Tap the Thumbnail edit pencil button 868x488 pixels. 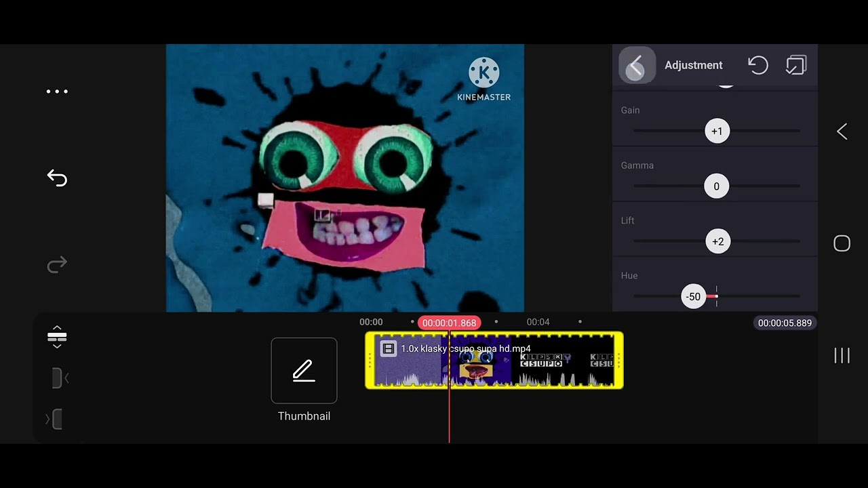click(304, 371)
